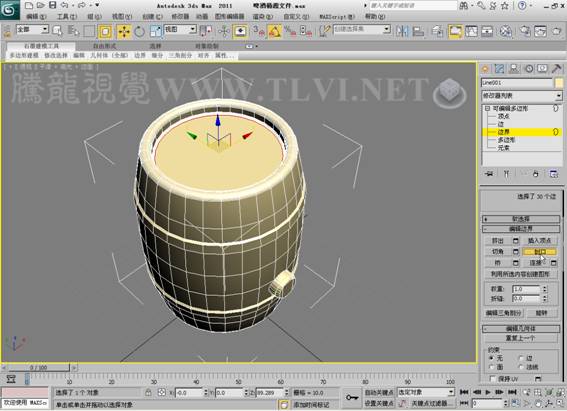Open the Hierarchy command panel tab
The height and width of the screenshot is (411, 567).
tap(513, 69)
